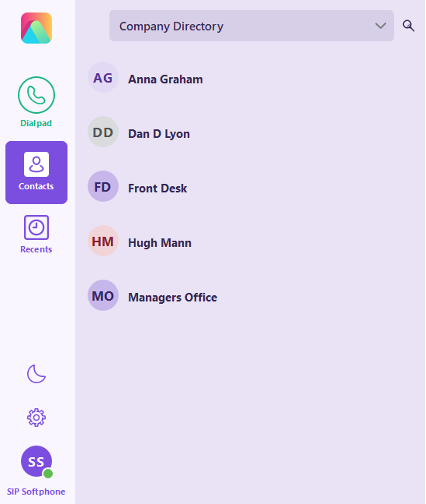Toggle dark mode with moon icon
Screen dimensions: 426x504
click(36, 374)
